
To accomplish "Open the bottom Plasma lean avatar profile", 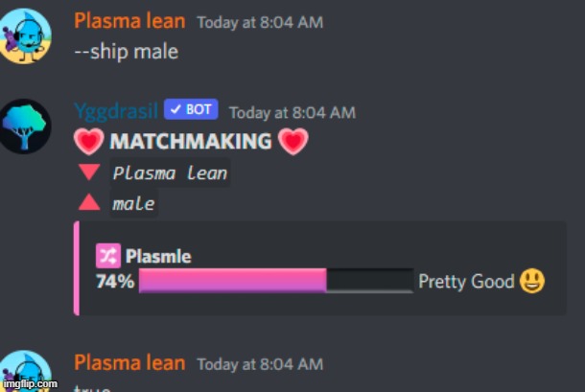I will click(x=25, y=372).
